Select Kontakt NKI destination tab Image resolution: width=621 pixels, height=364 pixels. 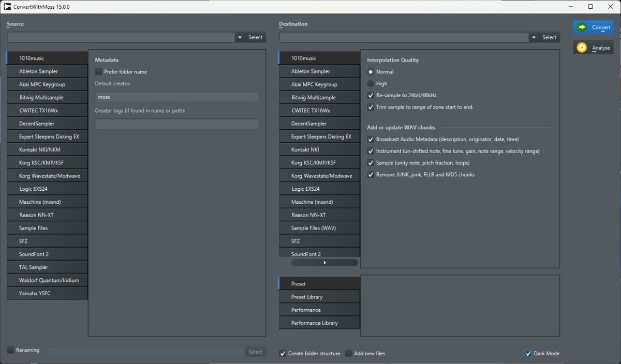319,149
